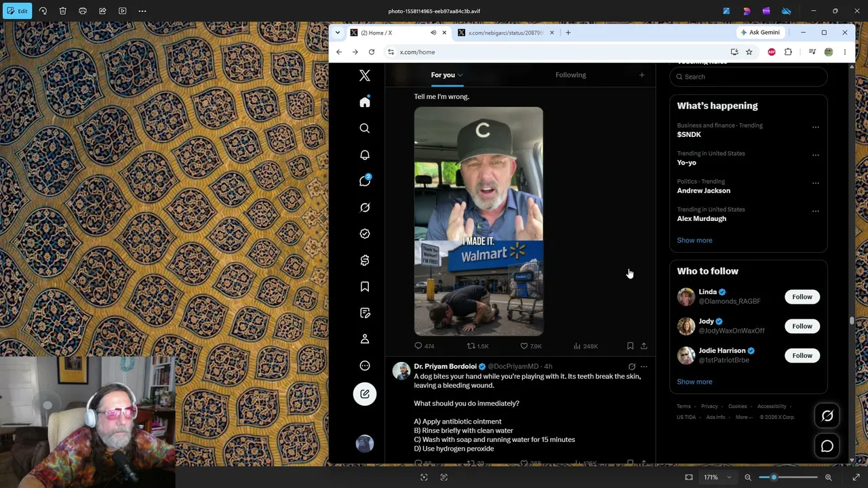Click the Ask Gemini button

tap(760, 33)
